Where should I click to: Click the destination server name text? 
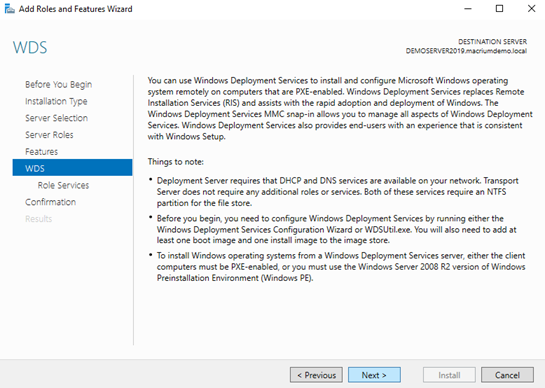[466, 51]
